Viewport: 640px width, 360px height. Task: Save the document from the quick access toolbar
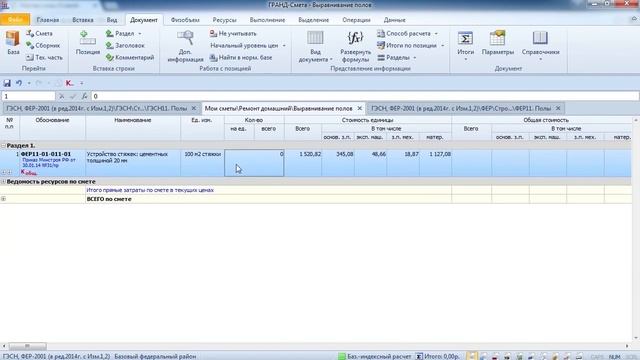7,83
